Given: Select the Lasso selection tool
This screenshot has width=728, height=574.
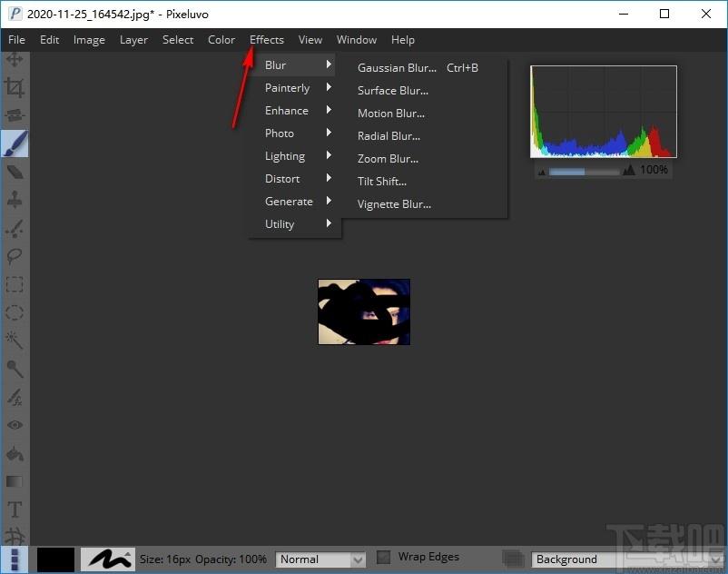Looking at the screenshot, I should tap(15, 256).
